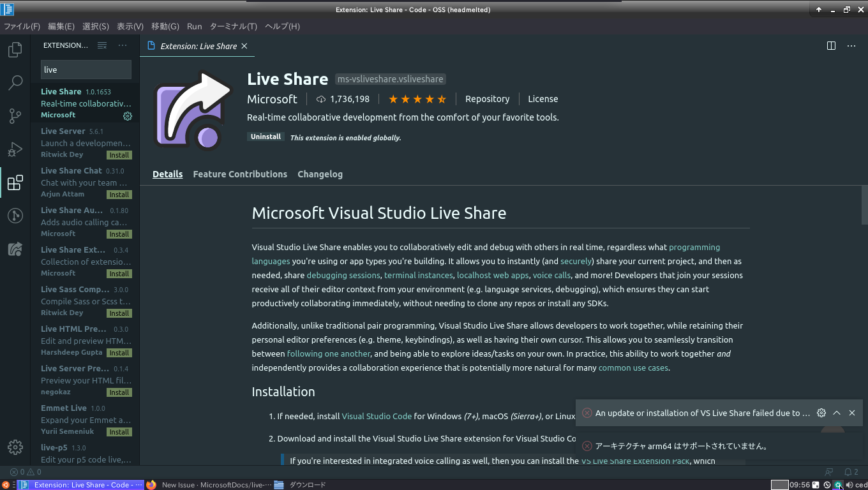
Task: Collapse the VS Live Share error notification
Action: [x=837, y=413]
